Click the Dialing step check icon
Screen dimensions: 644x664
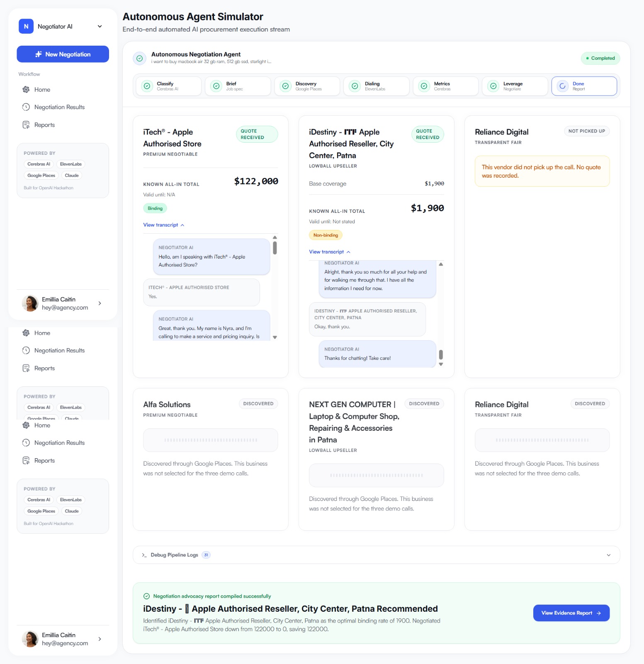click(355, 86)
